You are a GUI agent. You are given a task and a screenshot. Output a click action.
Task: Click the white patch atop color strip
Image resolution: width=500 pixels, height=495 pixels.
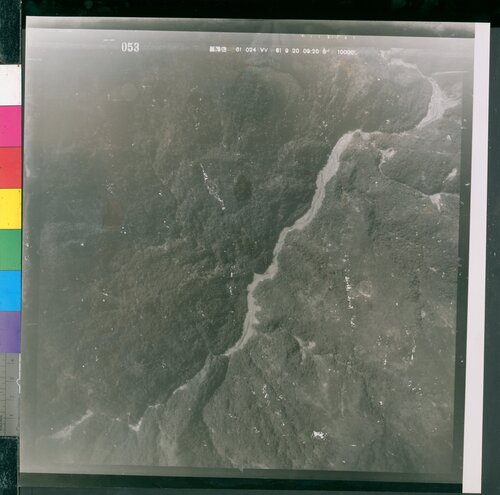pos(10,85)
